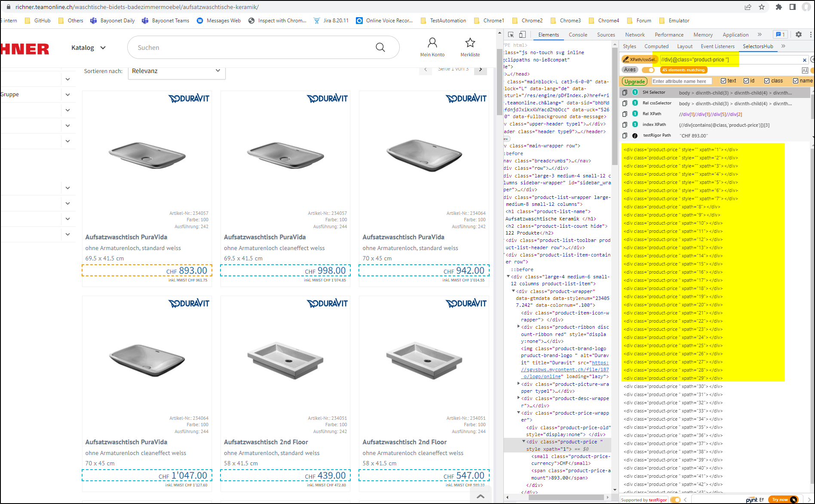The height and width of the screenshot is (504, 815).
Task: Copy the SH Selector value
Action: [625, 92]
